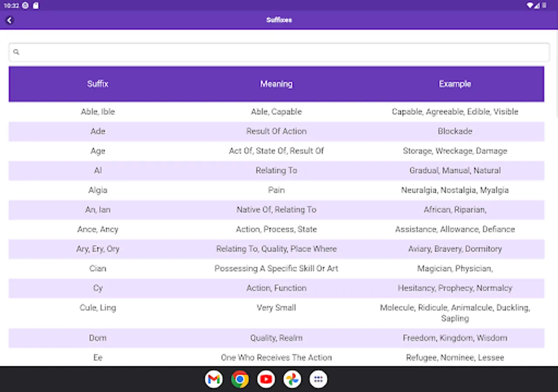The height and width of the screenshot is (392, 558).
Task: Select the Meaning column header
Action: click(x=276, y=84)
